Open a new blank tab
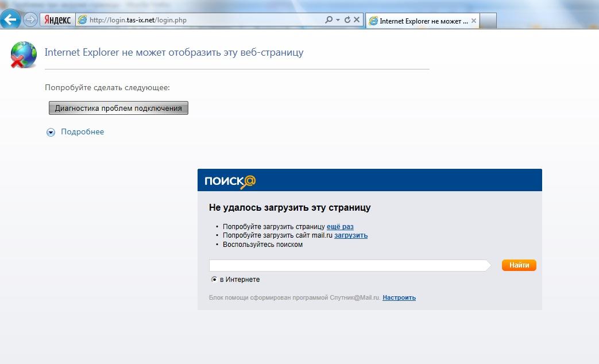Image resolution: width=599 pixels, height=364 pixels. click(x=488, y=21)
